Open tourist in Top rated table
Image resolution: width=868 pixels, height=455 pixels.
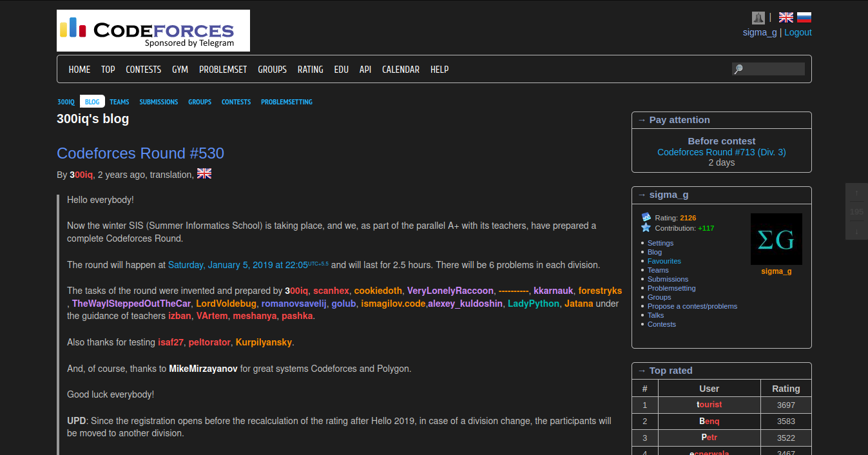tap(709, 405)
